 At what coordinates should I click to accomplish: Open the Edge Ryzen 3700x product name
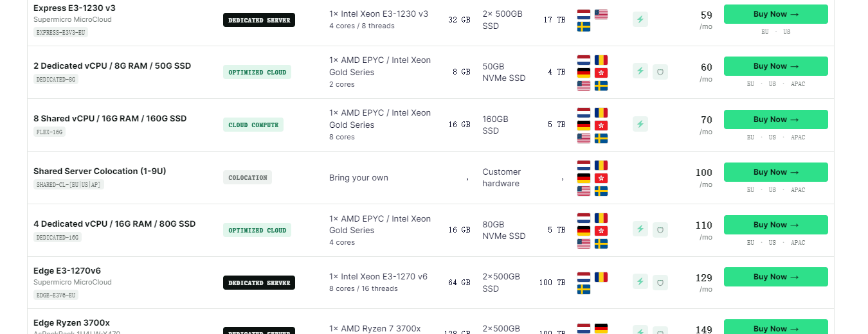tap(71, 323)
